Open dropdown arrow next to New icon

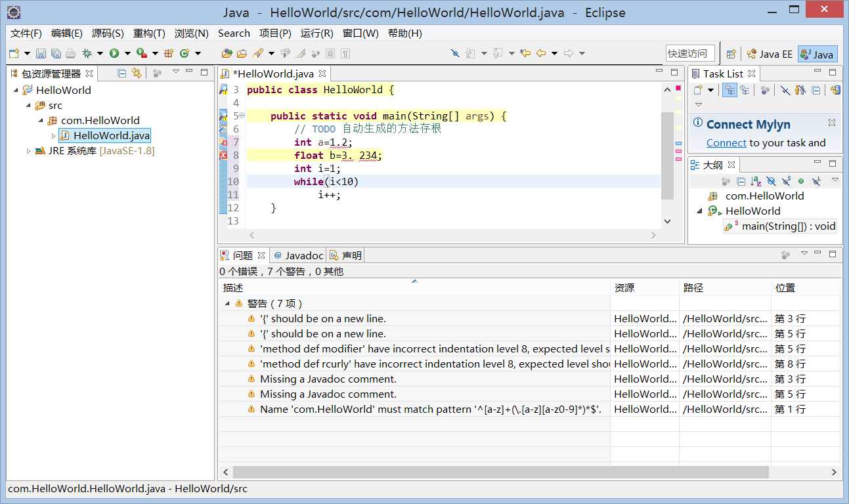[27, 53]
